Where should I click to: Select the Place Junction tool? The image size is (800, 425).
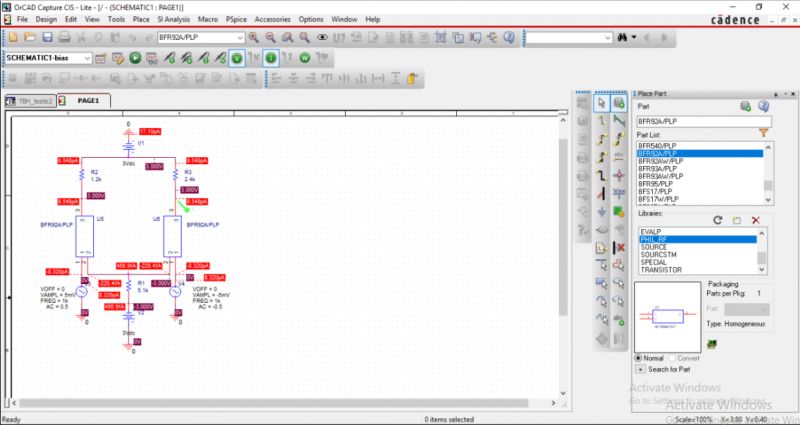pyautogui.click(x=619, y=175)
